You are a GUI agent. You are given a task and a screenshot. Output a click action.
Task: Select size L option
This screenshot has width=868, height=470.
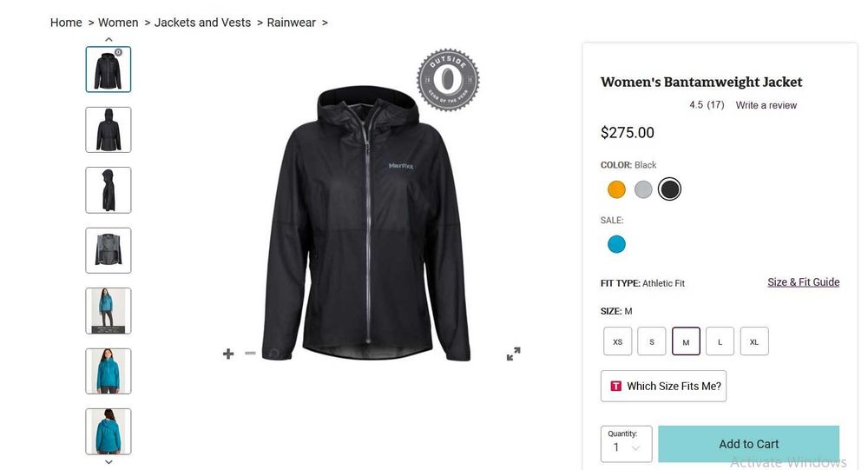720,341
